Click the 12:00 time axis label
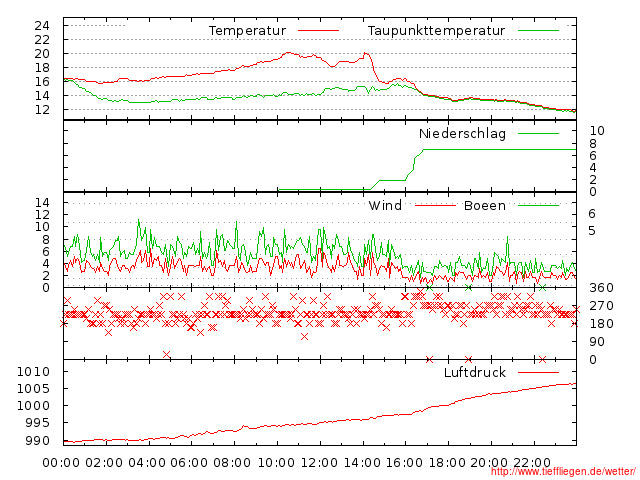Viewport: 640px width, 480px height. pyautogui.click(x=319, y=463)
